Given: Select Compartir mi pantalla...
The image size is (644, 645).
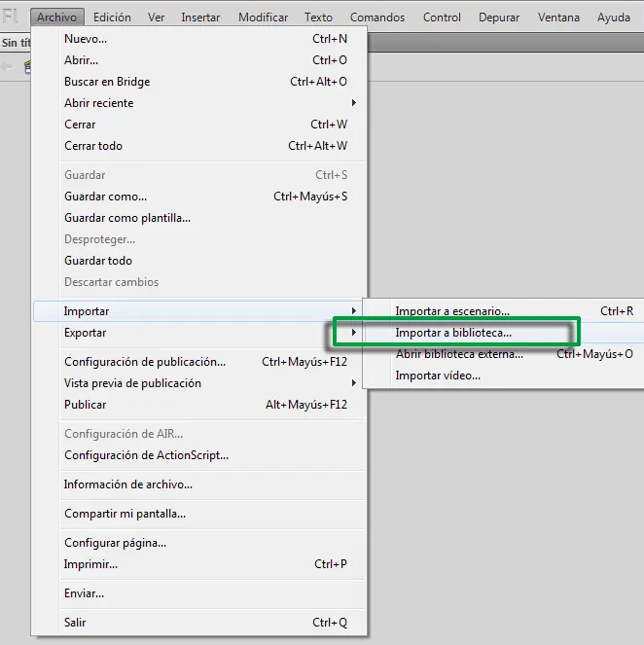Looking at the screenshot, I should (x=199, y=514).
